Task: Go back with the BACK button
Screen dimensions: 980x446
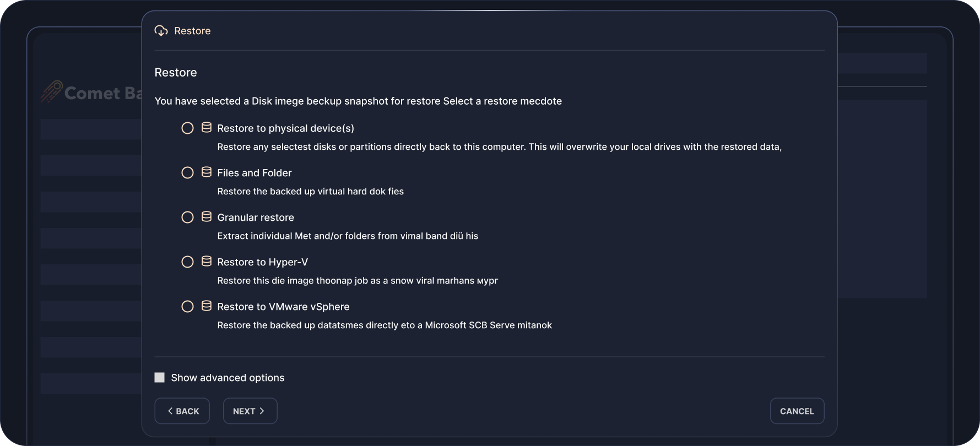Action: click(x=182, y=411)
